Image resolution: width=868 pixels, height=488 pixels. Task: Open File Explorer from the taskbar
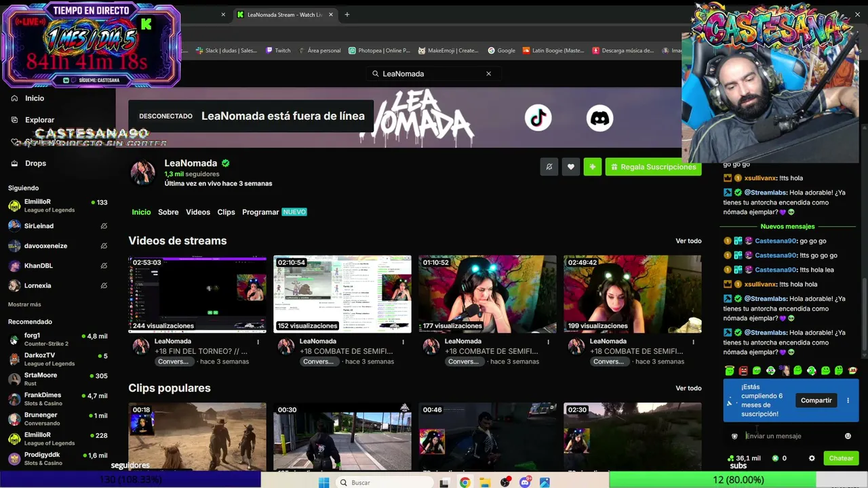[485, 483]
